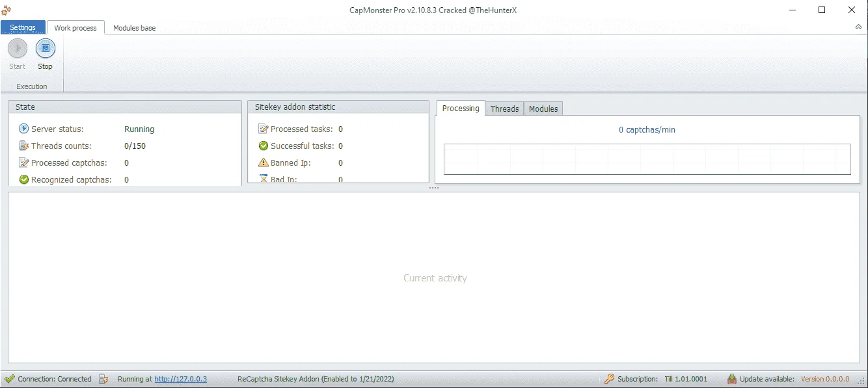The height and width of the screenshot is (388, 868).
Task: Click the grayed Start button icon
Action: (x=18, y=48)
